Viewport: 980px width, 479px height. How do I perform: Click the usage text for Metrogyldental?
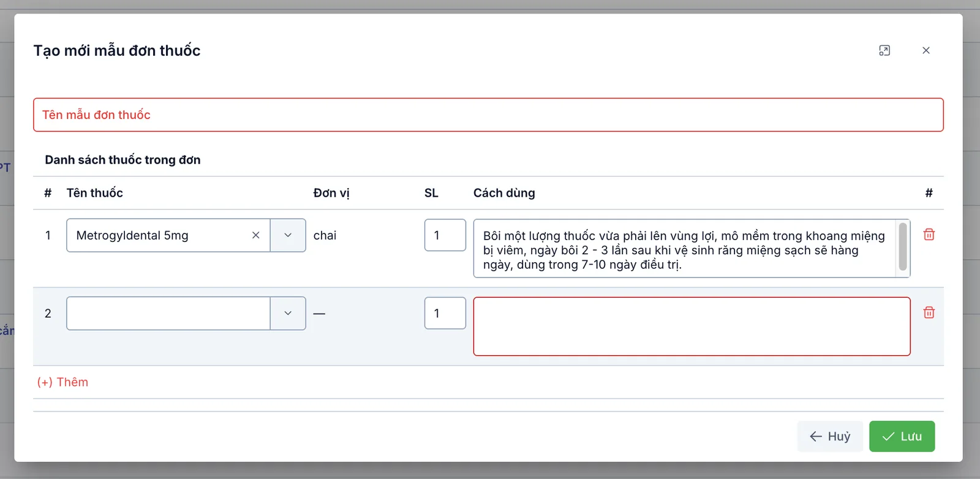point(684,250)
